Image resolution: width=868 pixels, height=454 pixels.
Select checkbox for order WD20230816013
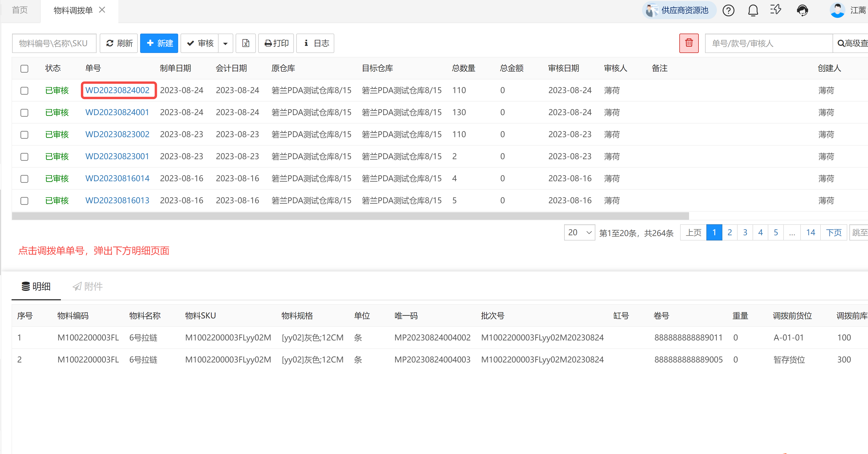24,201
